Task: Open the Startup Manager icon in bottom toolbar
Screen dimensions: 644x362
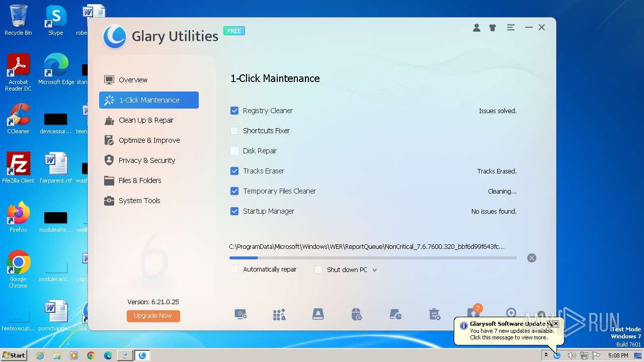Action: tap(241, 314)
